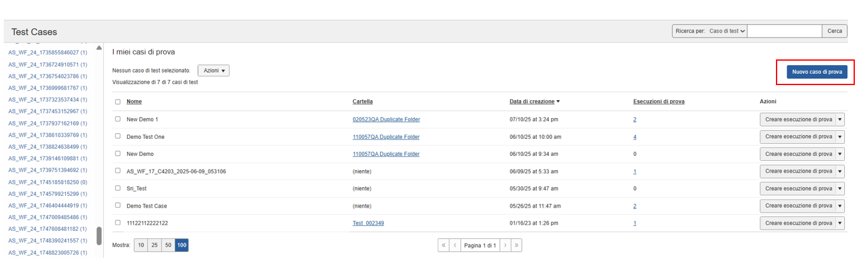Set page size to 50
The height and width of the screenshot is (264, 868).
click(168, 246)
